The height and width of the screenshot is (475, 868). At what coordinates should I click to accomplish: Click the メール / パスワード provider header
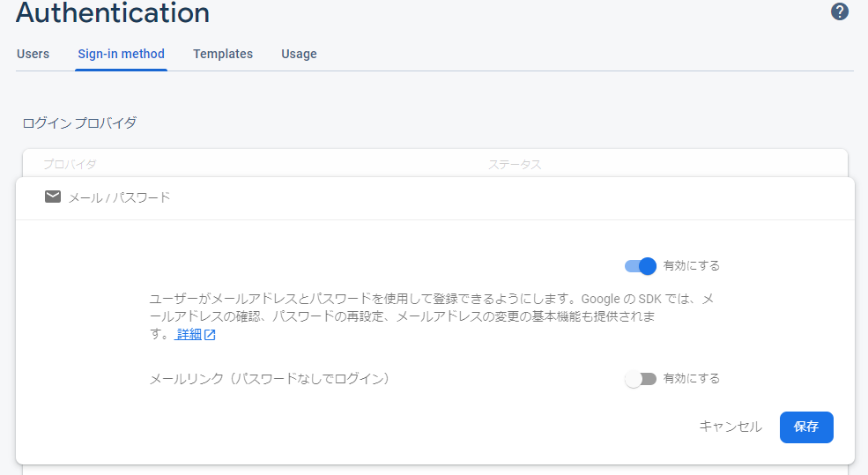(435, 197)
